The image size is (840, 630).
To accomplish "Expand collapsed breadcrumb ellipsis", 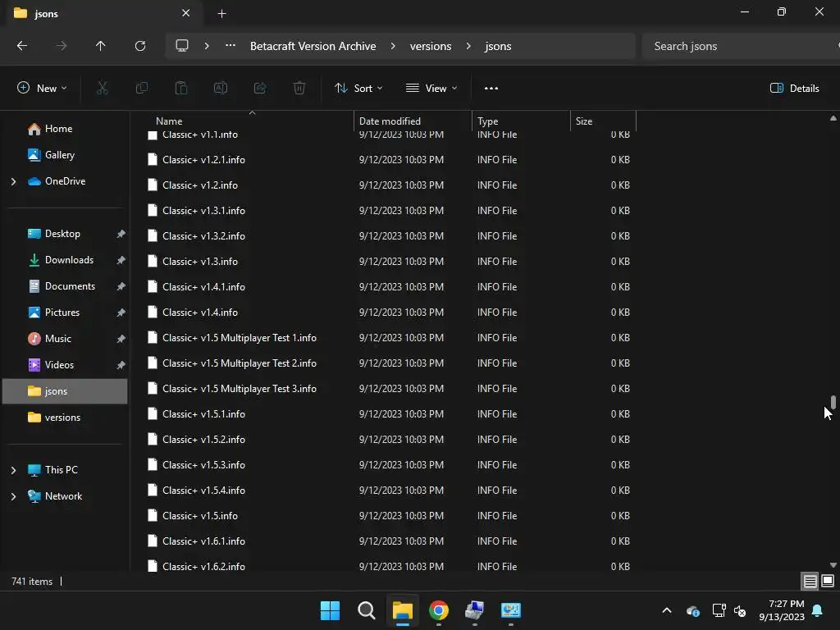I will pyautogui.click(x=231, y=46).
